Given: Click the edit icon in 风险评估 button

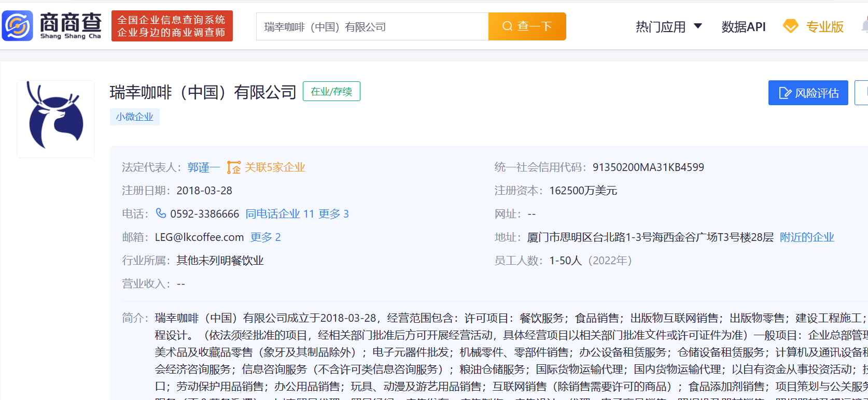Looking at the screenshot, I should coord(785,93).
